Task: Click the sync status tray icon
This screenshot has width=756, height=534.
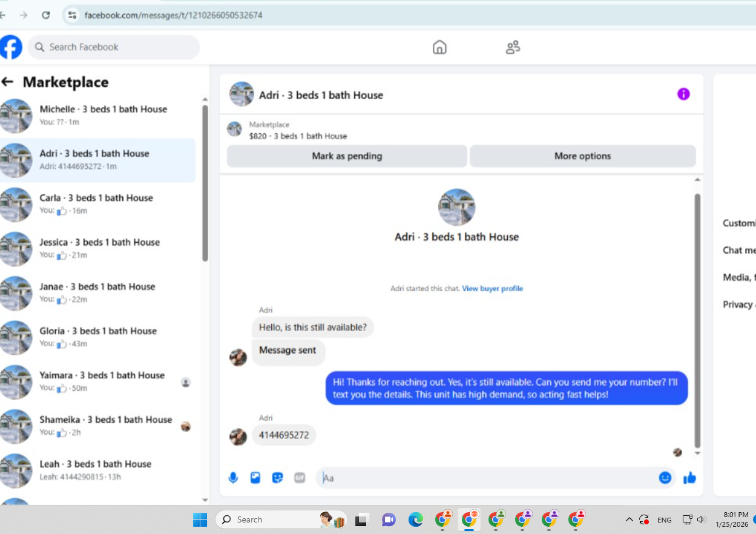Action: 644,519
